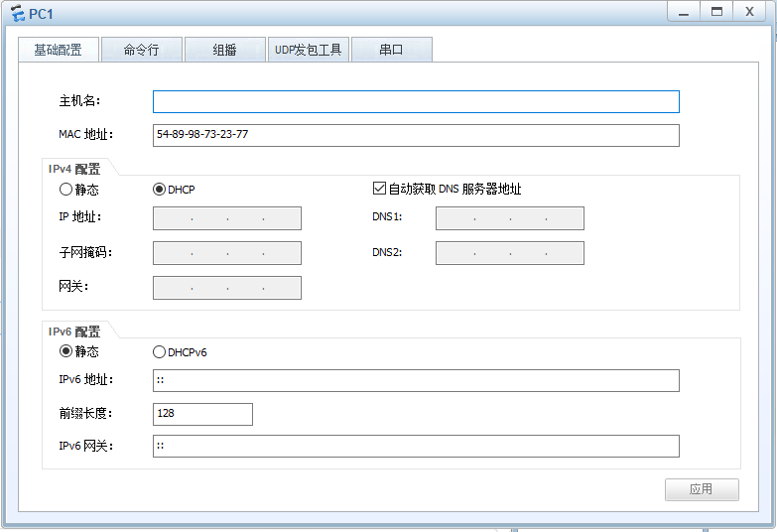Select IPv4 静态 radio button
Viewport: 777px width, 532px height.
click(x=65, y=190)
